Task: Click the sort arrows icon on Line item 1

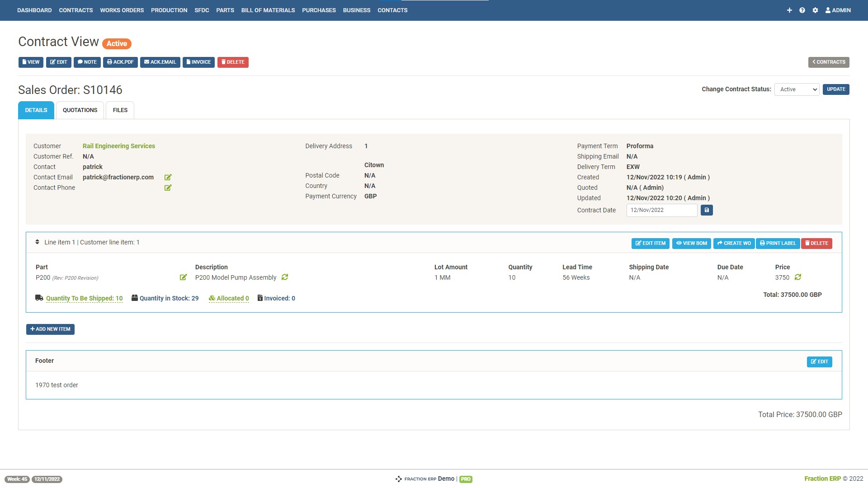Action: pos(38,242)
